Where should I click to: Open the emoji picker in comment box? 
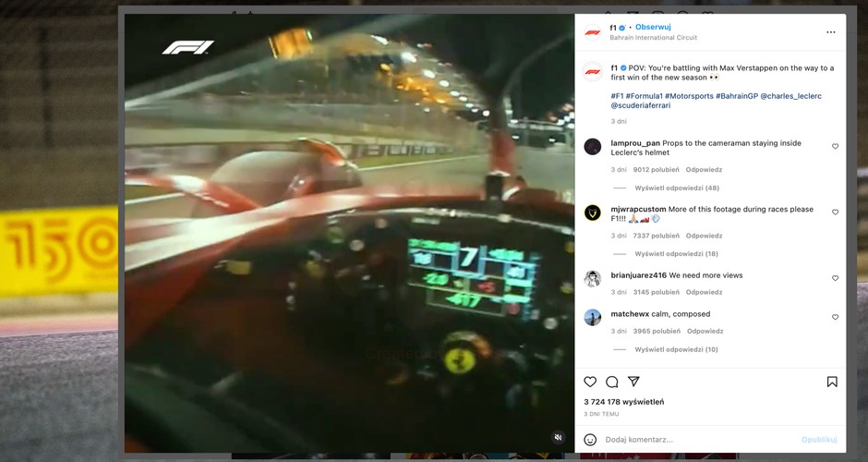(x=590, y=440)
